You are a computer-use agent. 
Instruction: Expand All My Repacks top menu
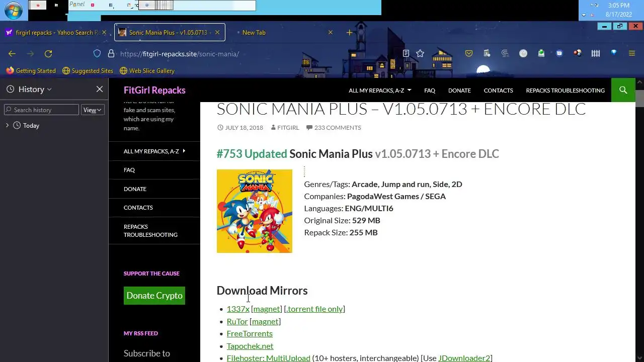[380, 90]
